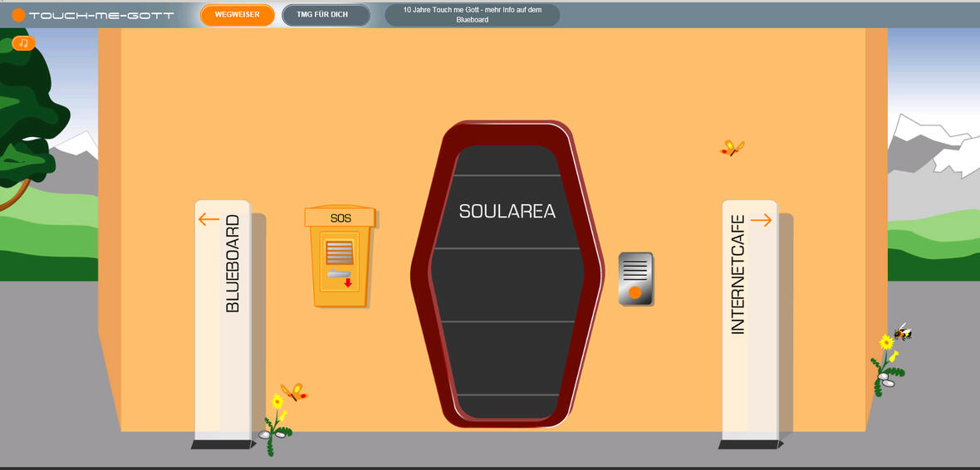Image resolution: width=980 pixels, height=470 pixels.
Task: Click the SOS label on the box
Action: (341, 218)
